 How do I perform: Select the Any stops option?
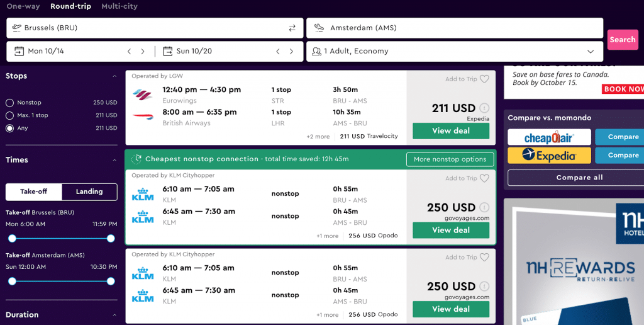(x=9, y=128)
